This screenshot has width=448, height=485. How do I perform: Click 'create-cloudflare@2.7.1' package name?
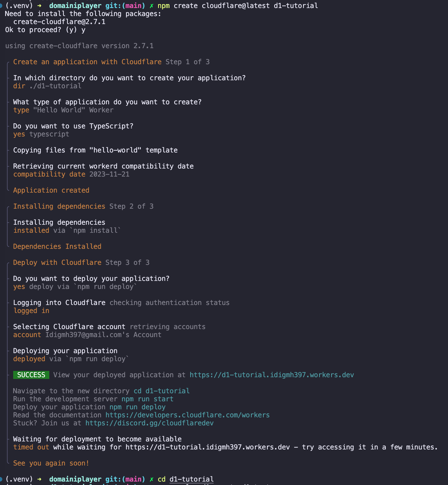tap(59, 22)
